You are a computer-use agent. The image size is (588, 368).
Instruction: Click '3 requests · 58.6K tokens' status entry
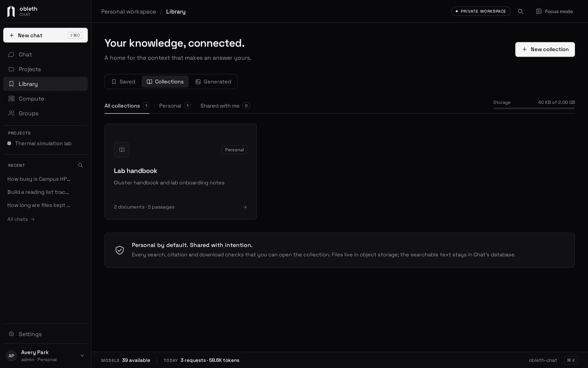pos(210,360)
